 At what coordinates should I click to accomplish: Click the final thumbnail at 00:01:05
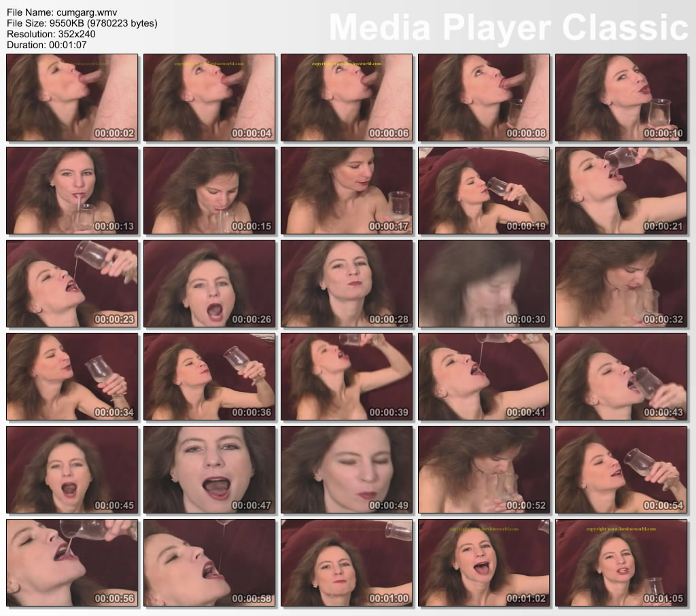pos(621,563)
